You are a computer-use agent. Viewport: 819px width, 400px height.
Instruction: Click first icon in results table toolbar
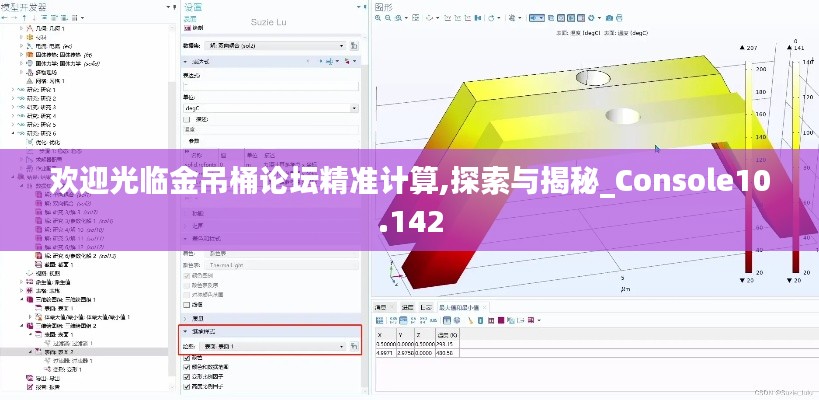(x=380, y=320)
